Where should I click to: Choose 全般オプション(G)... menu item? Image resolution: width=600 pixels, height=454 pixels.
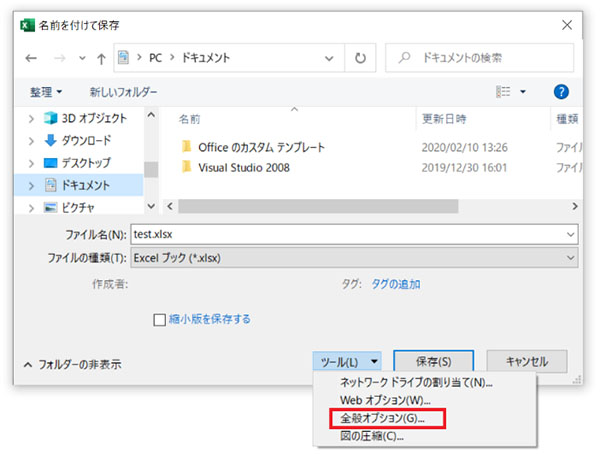click(383, 418)
